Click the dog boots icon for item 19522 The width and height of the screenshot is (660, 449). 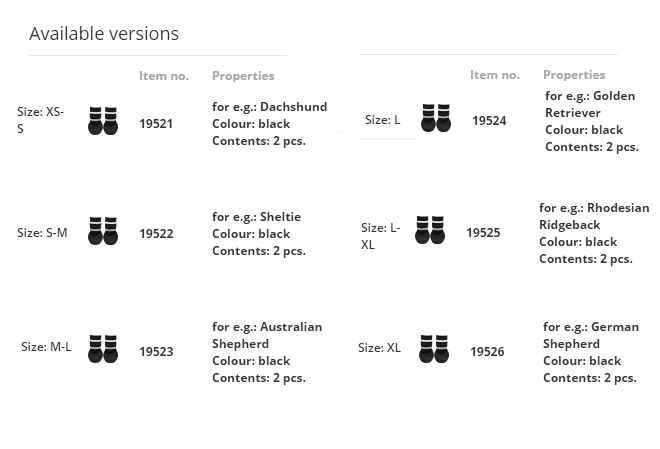coord(103,231)
